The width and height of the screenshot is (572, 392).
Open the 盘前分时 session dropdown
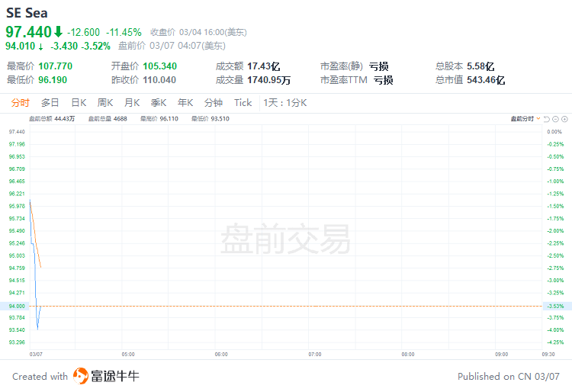[x=525, y=119]
